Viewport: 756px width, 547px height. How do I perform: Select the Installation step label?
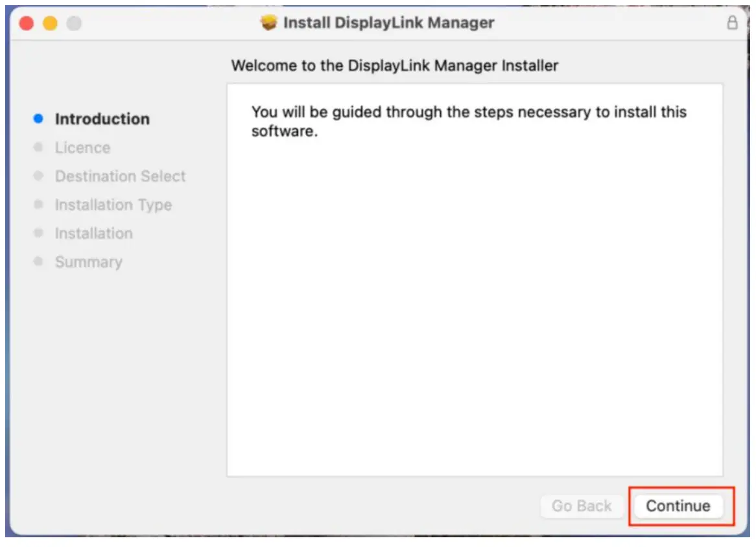tap(93, 233)
